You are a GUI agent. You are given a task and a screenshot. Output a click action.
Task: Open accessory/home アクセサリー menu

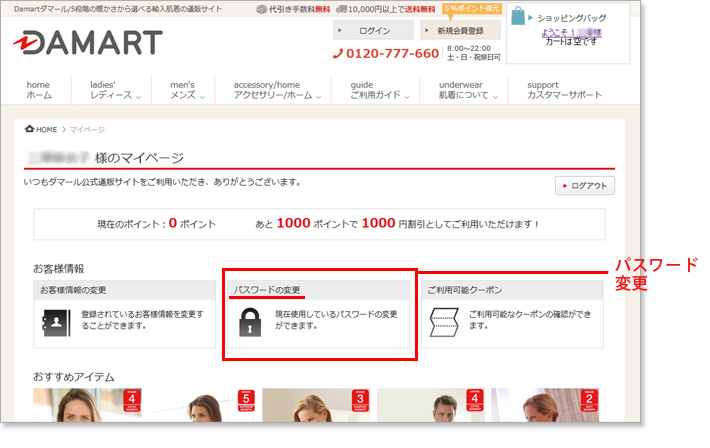273,90
